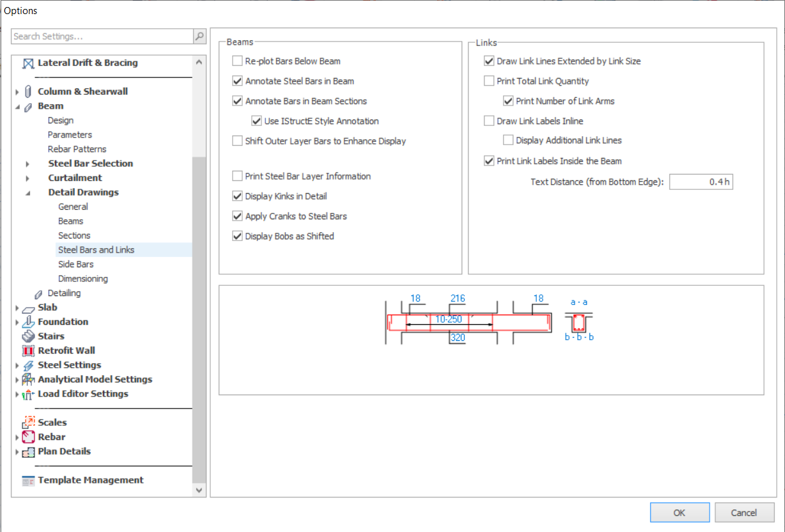The image size is (785, 532).
Task: Expand the Steel Bar Selection node
Action: (27, 164)
